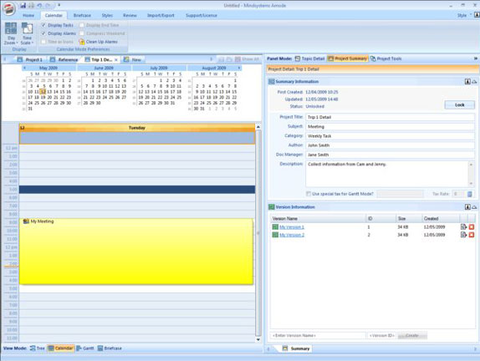This screenshot has height=361, width=480.
Task: Tick the Use special tax for Gantt checkbox
Action: tap(308, 194)
